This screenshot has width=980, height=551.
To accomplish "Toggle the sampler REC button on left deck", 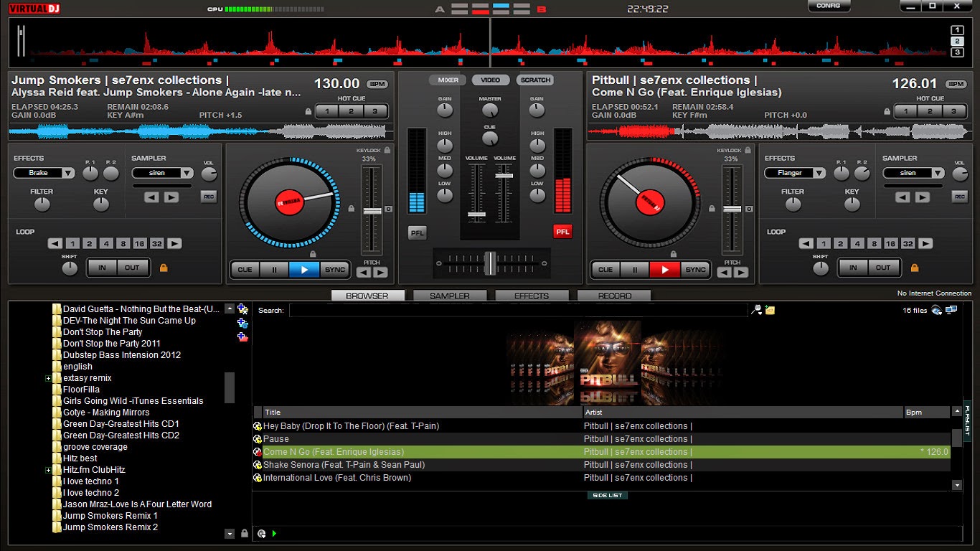I will point(209,197).
